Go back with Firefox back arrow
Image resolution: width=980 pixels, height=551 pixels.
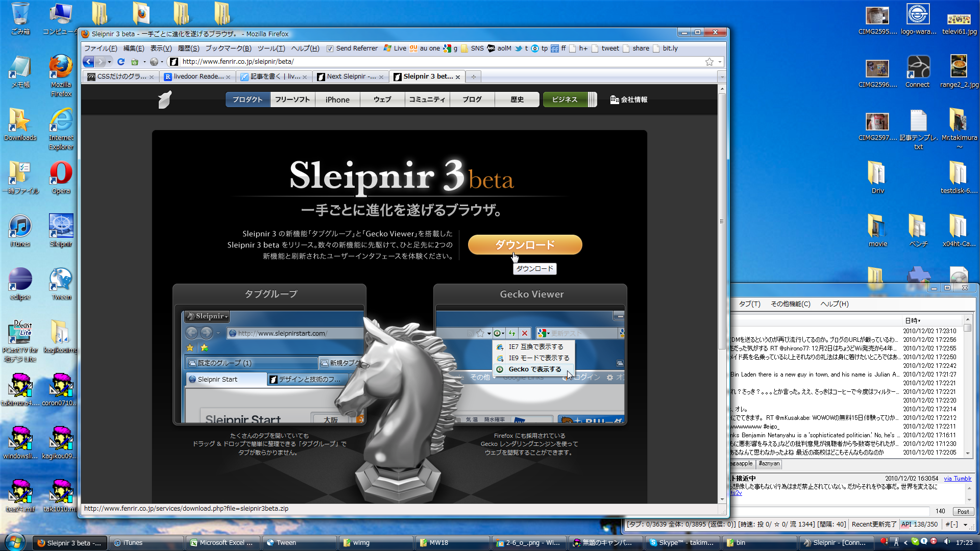[88, 62]
